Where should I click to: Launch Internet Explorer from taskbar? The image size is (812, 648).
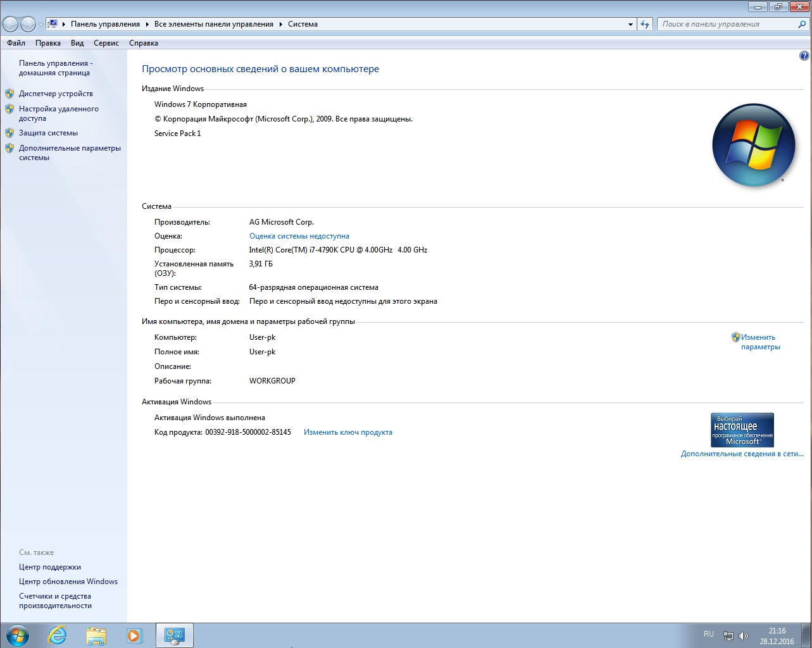click(x=57, y=635)
